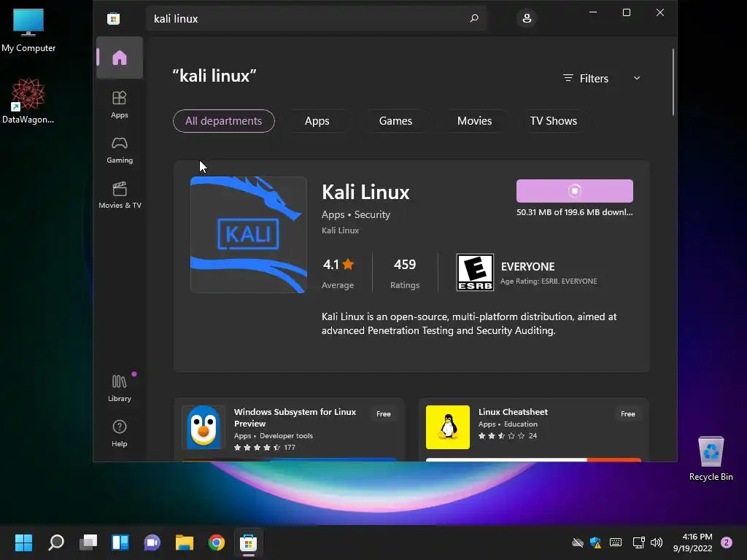This screenshot has height=560, width=747.
Task: Select the Games department filter tab
Action: click(395, 121)
